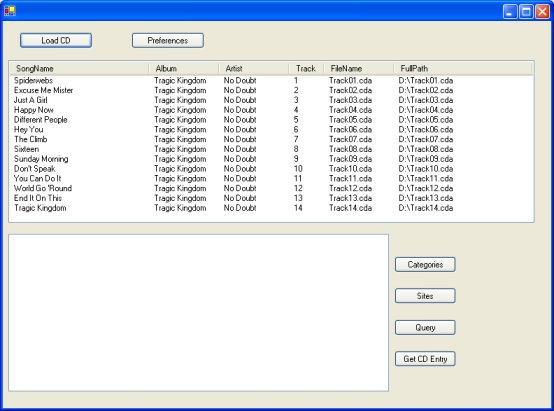This screenshot has width=554, height=411.
Task: Sort by the Album column header
Action: coord(184,69)
